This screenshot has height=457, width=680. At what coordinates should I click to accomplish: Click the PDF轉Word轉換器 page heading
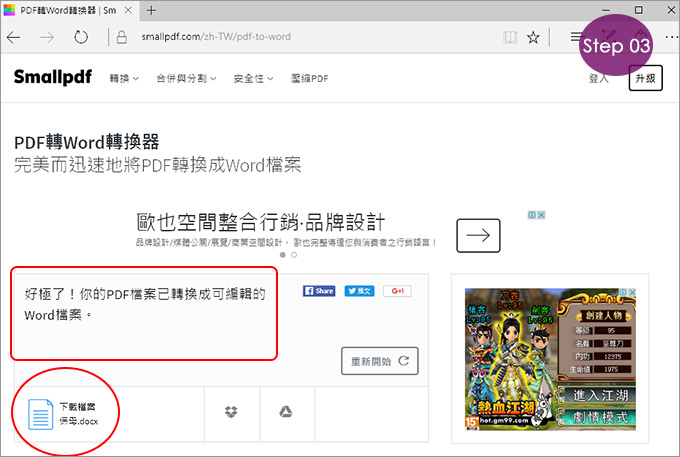[x=87, y=142]
